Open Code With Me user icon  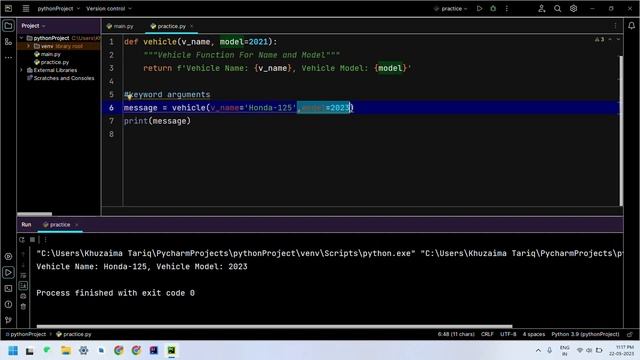542,8
